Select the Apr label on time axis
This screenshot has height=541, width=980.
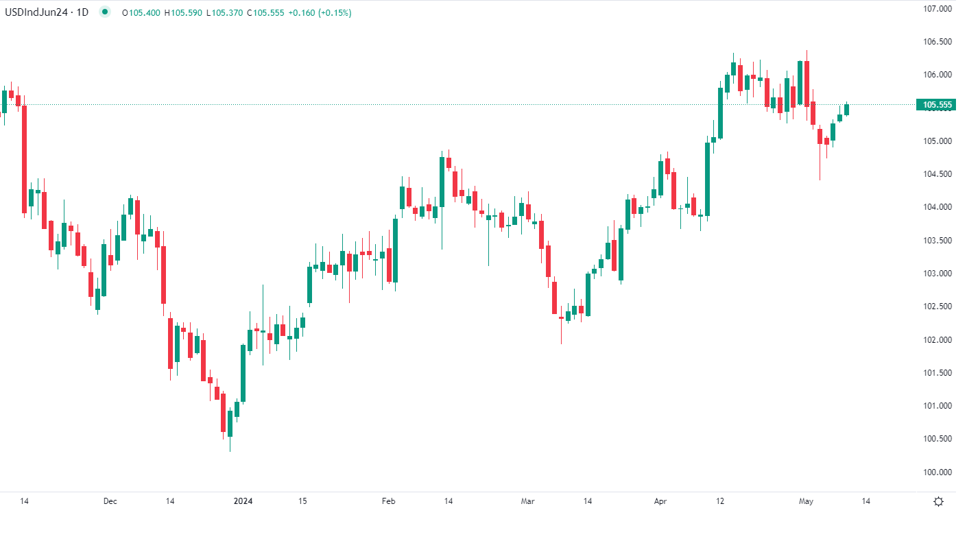[660, 501]
